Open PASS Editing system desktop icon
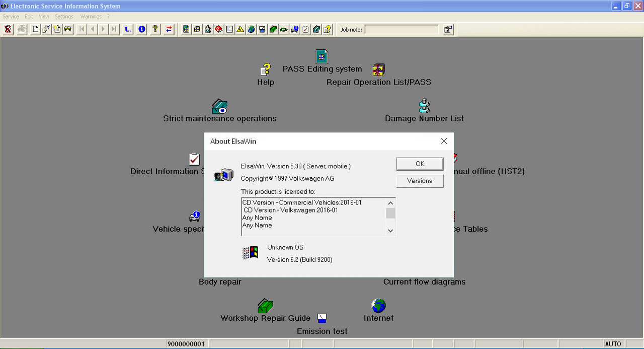 322,56
